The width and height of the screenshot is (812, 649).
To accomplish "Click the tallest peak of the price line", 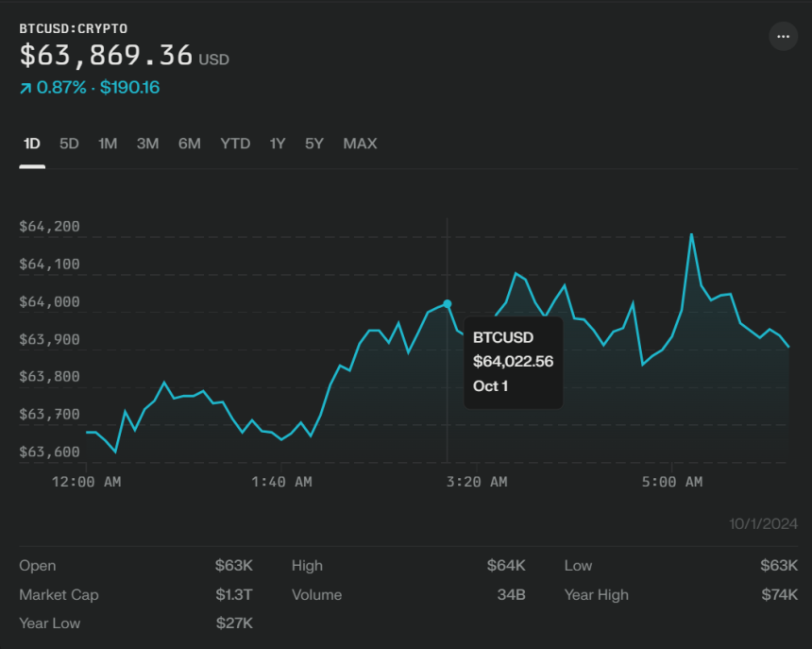I will (x=692, y=234).
